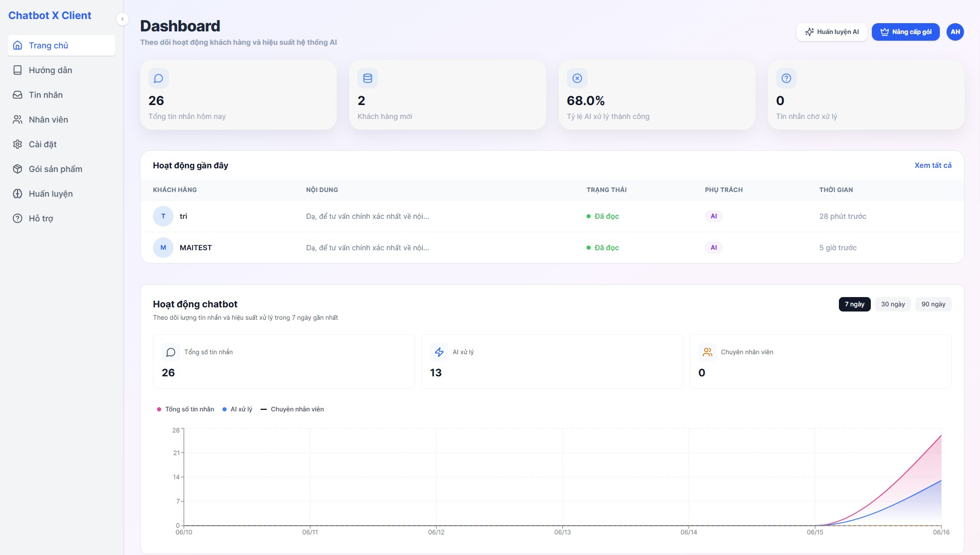Click the help icon on pending messages card
This screenshot has height=555, width=980.
[786, 78]
